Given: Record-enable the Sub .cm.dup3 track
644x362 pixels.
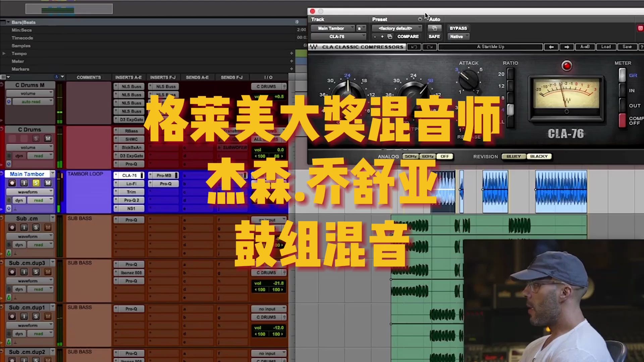Looking at the screenshot, I should pos(12,272).
